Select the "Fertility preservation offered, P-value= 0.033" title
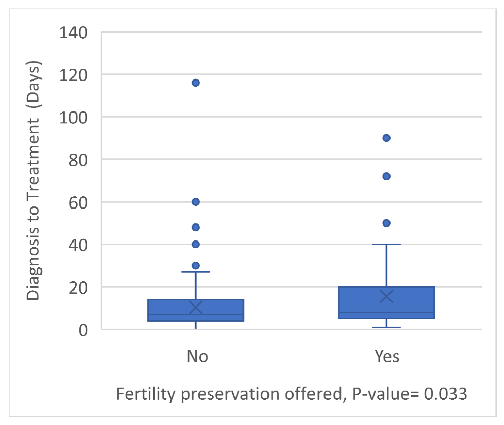 click(291, 394)
